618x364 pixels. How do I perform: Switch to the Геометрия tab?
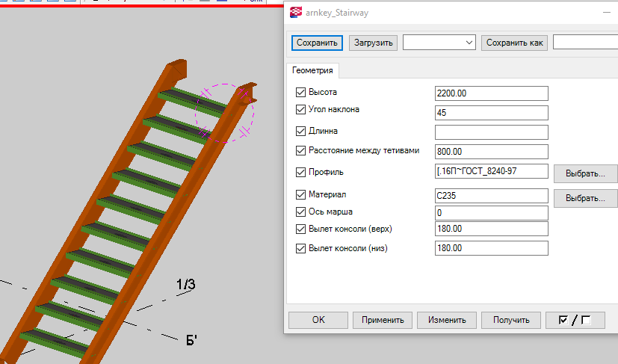coord(312,71)
